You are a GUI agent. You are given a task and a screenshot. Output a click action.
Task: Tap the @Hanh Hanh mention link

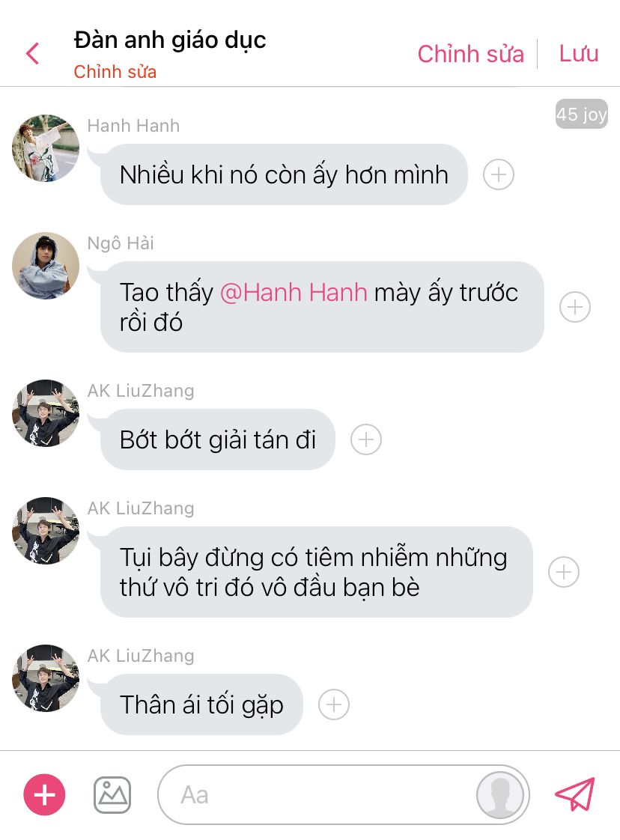(x=294, y=293)
